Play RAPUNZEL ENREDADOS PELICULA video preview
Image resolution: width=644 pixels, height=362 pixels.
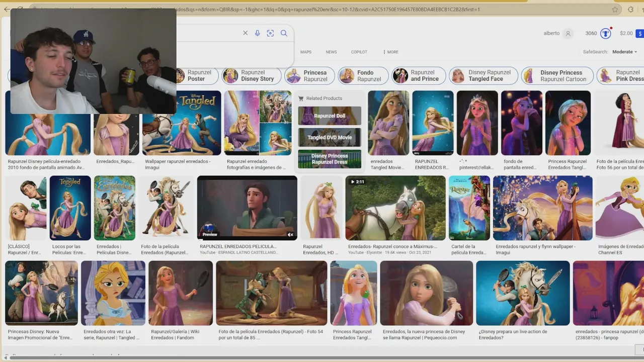click(247, 208)
